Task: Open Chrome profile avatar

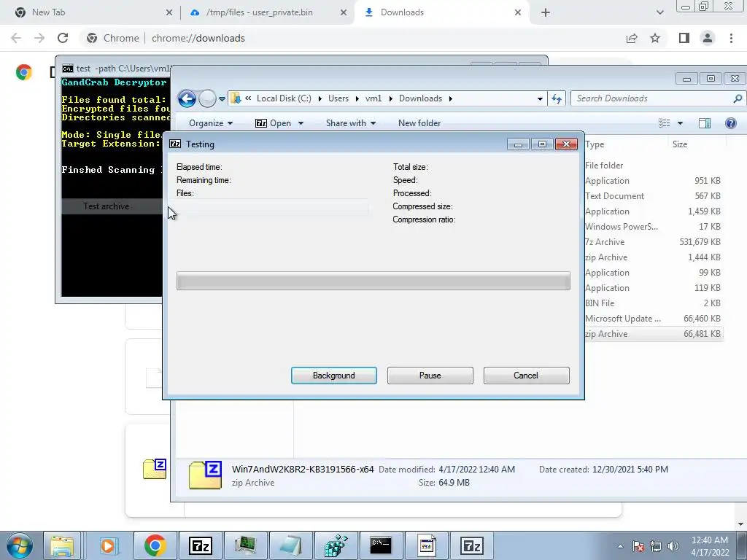Action: click(x=708, y=38)
